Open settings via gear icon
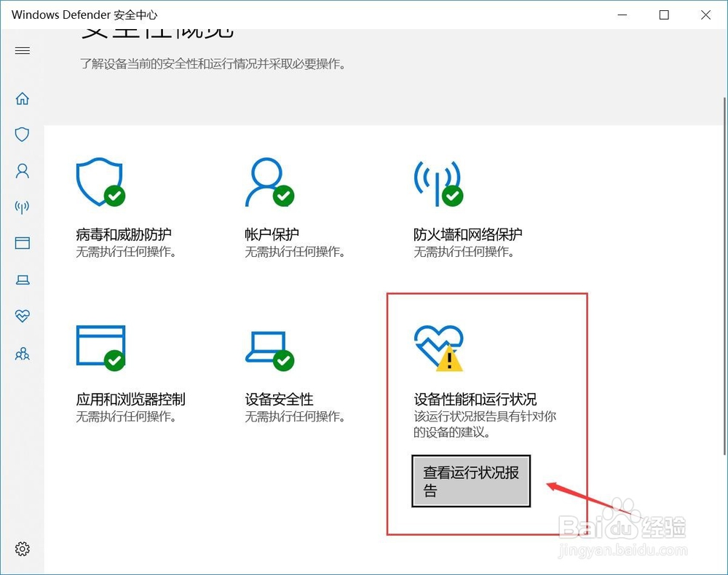 click(x=23, y=549)
